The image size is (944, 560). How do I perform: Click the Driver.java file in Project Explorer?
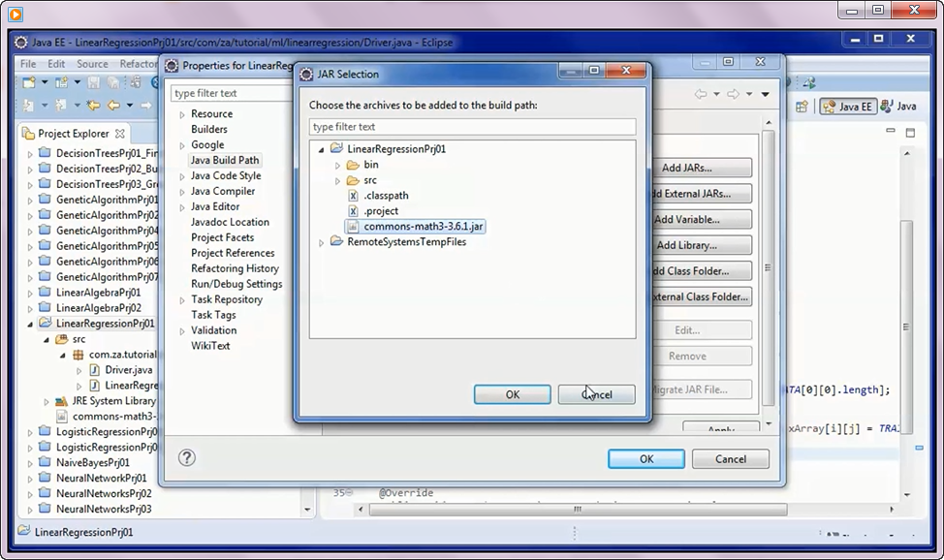pyautogui.click(x=121, y=370)
